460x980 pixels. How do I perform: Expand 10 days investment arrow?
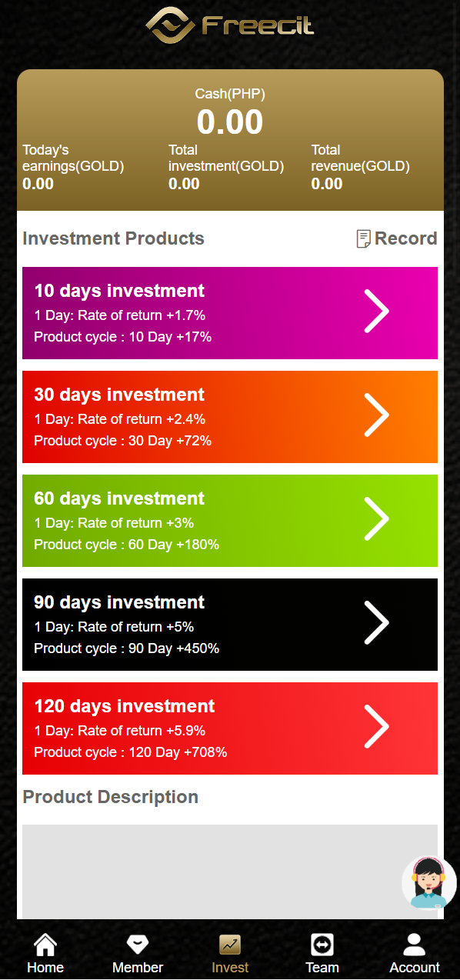point(376,312)
